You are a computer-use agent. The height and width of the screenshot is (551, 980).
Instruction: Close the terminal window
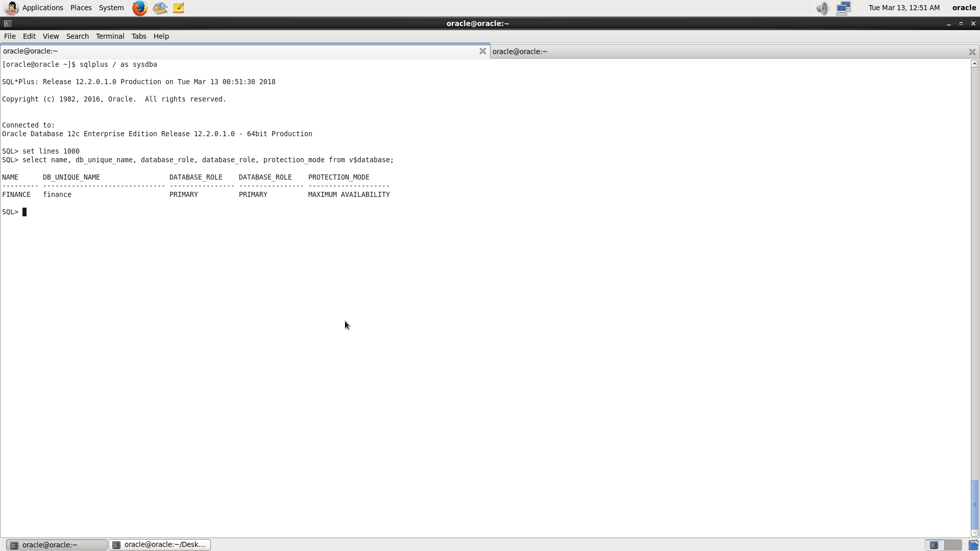(973, 23)
